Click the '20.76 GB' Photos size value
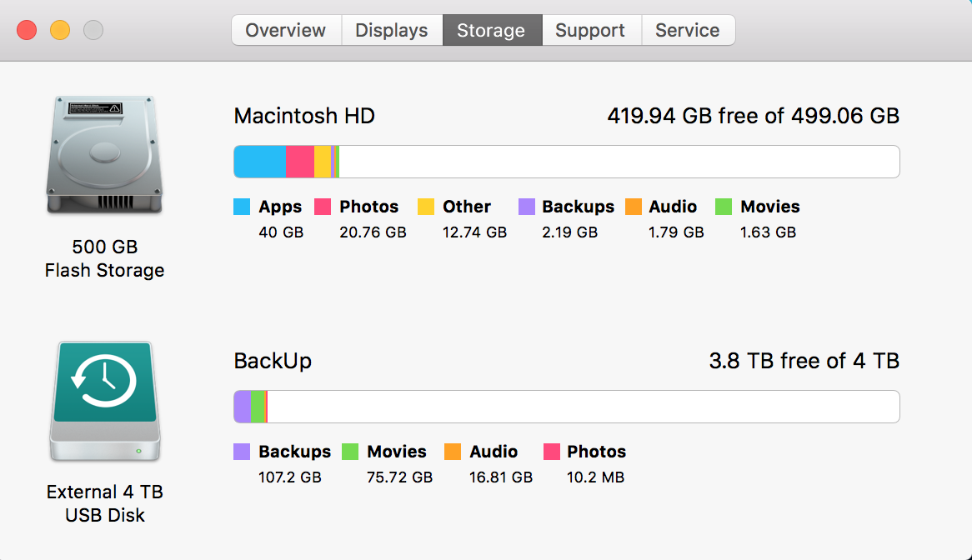Screen dimensions: 972x560 [x=373, y=232]
